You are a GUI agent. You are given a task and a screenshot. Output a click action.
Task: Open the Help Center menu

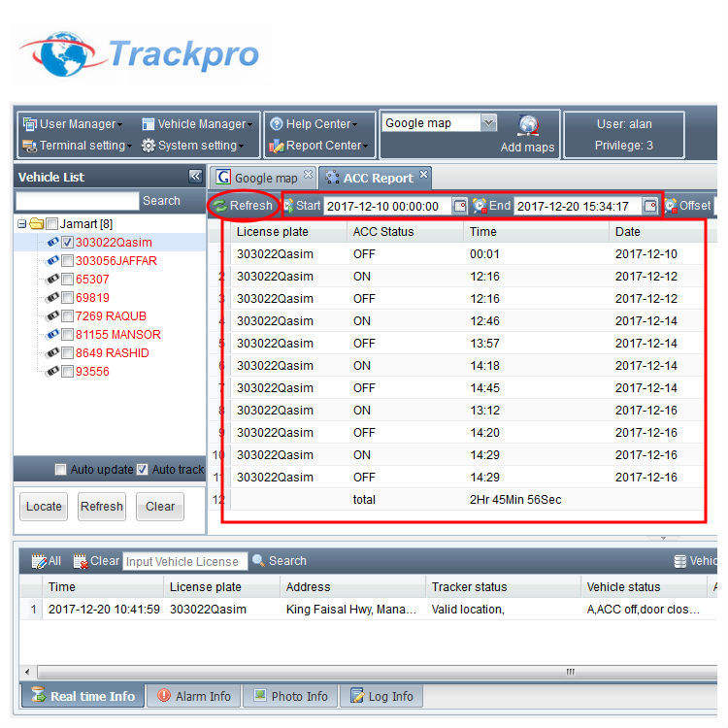314,124
